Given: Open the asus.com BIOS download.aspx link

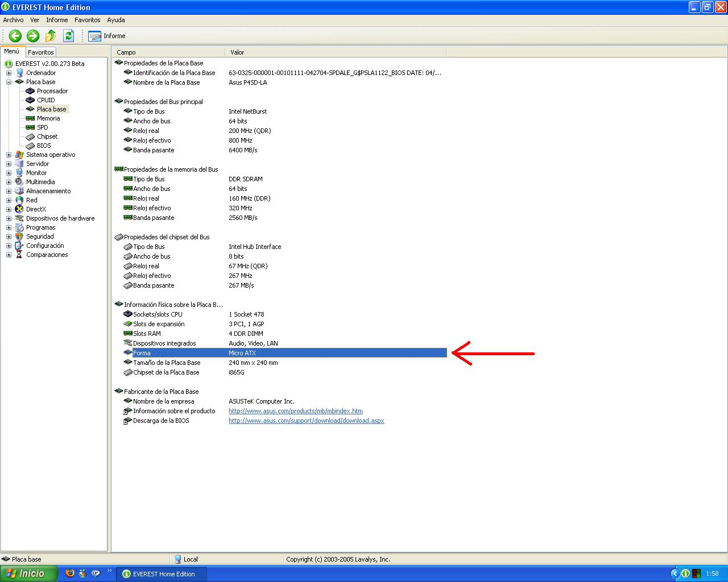Looking at the screenshot, I should pyautogui.click(x=307, y=421).
